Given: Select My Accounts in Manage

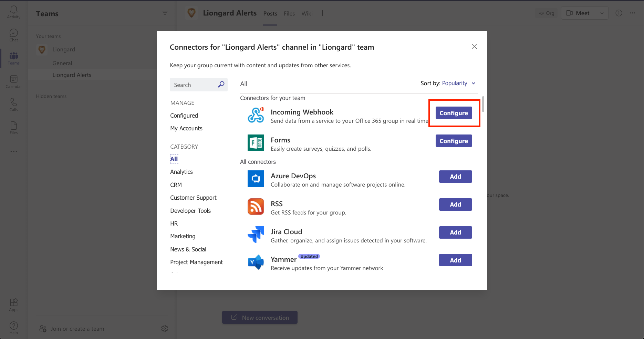Looking at the screenshot, I should tap(186, 128).
